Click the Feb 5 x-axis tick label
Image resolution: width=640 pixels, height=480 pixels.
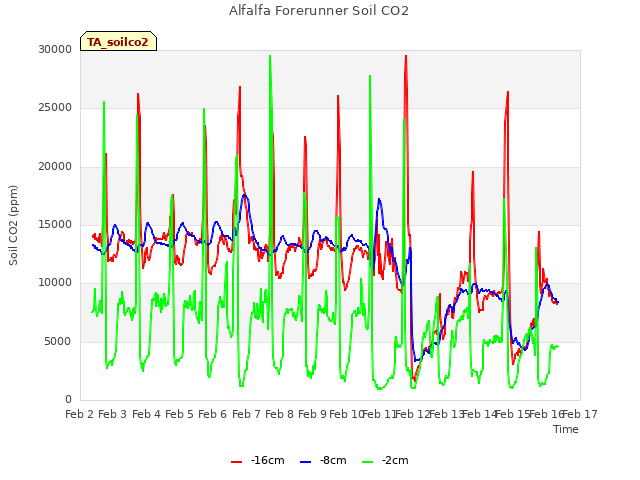tap(179, 414)
